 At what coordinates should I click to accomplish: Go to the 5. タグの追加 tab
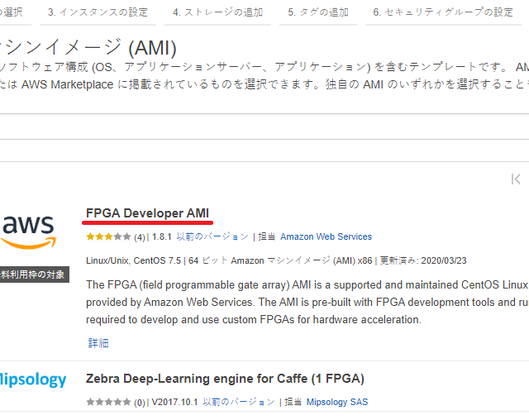[318, 12]
